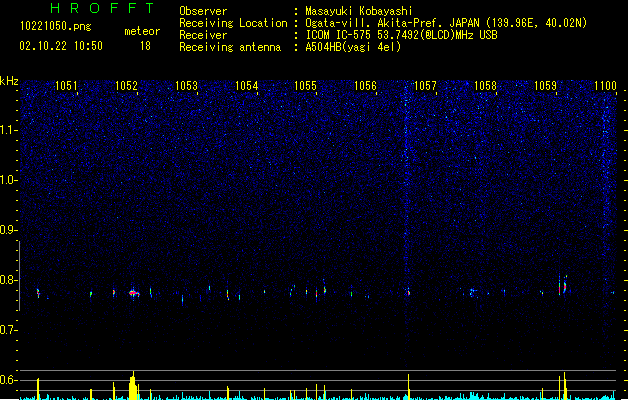This screenshot has width=629, height=400.
Task: Click the 1100 time marker
Action: (605, 85)
